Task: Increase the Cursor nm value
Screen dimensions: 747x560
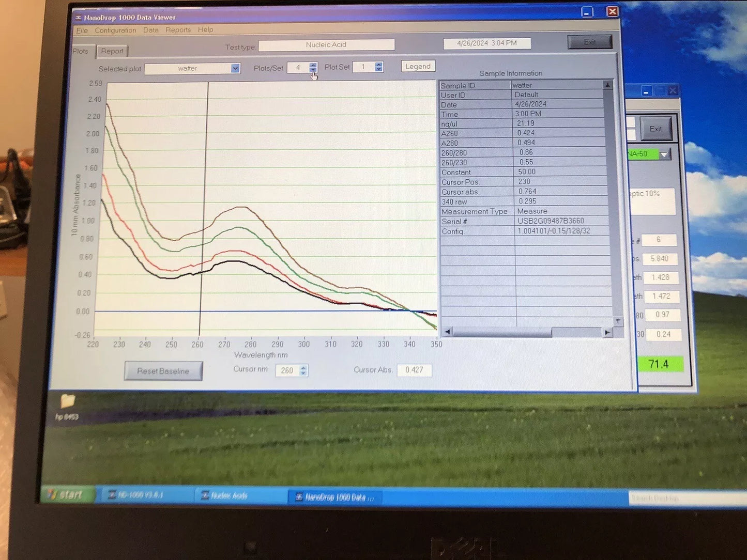Action: (x=303, y=368)
